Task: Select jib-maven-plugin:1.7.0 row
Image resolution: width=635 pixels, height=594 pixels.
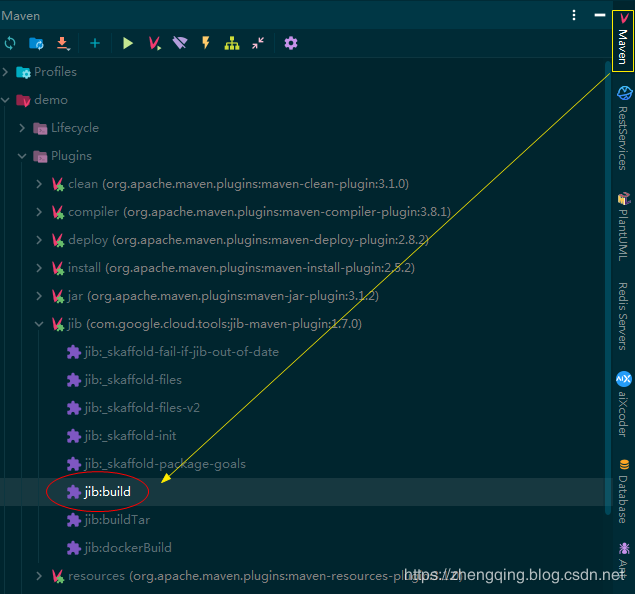Action: pyautogui.click(x=215, y=324)
